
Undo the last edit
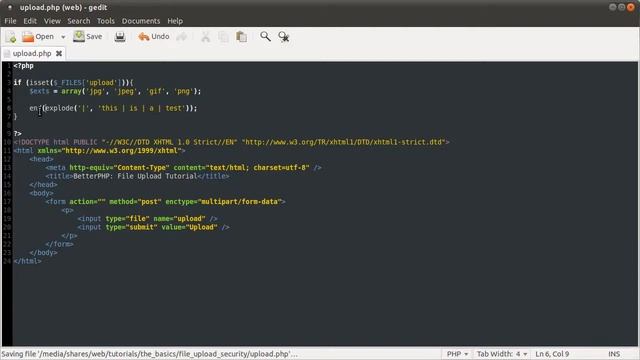(154, 37)
